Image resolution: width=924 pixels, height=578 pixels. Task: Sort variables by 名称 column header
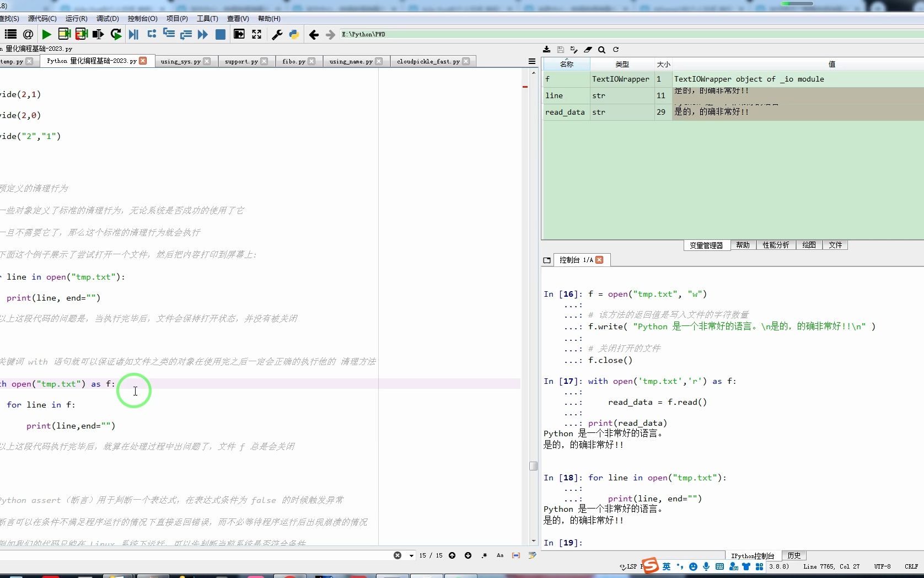click(x=567, y=64)
